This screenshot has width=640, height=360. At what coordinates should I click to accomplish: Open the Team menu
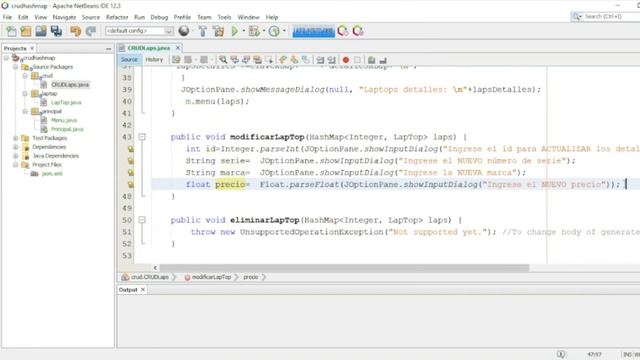204,17
